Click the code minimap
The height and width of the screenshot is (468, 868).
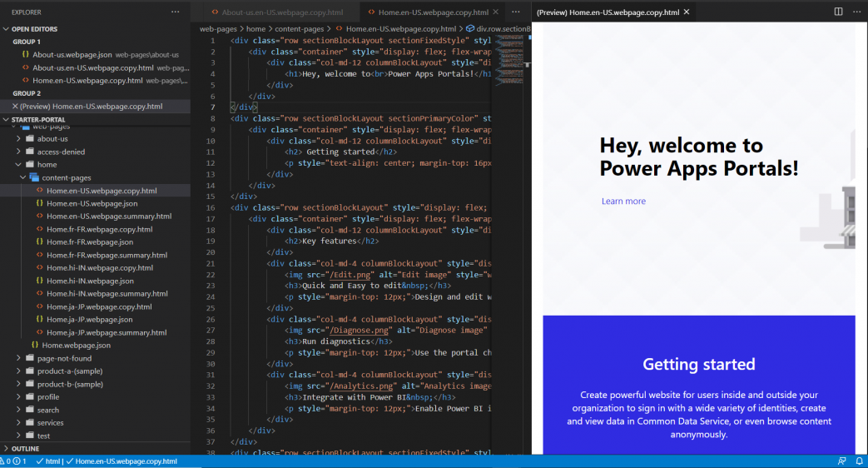tap(508, 60)
